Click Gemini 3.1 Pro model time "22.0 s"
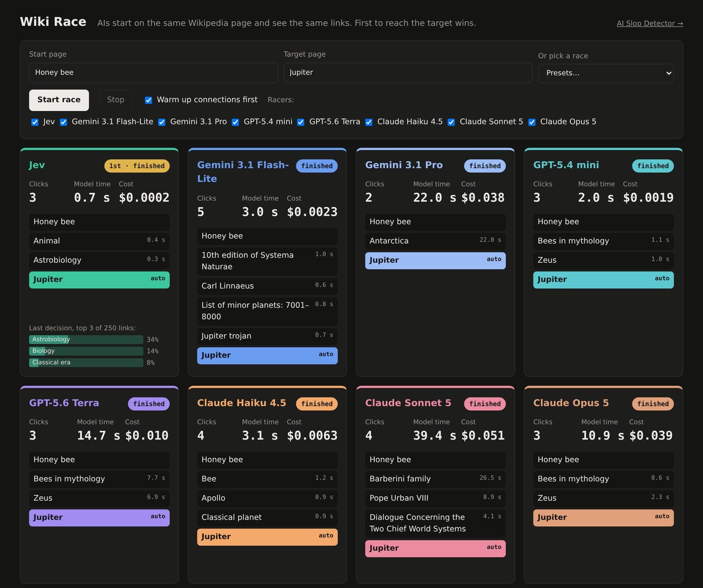This screenshot has height=588, width=703. 435,198
